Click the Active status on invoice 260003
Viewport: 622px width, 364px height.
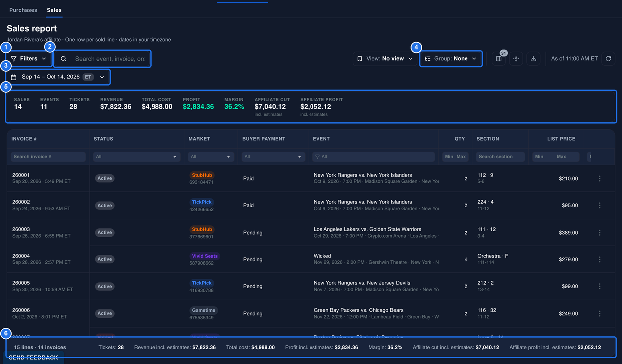coord(105,232)
